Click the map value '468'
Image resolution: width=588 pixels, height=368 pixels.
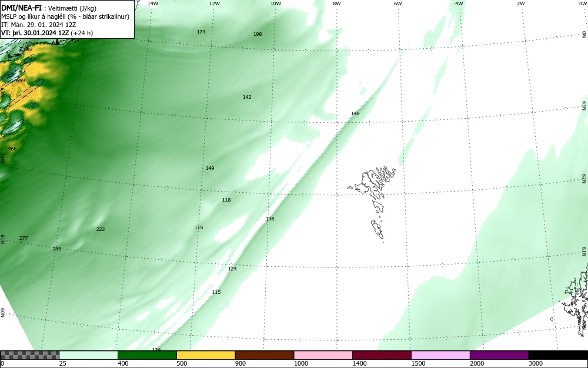tap(12, 149)
